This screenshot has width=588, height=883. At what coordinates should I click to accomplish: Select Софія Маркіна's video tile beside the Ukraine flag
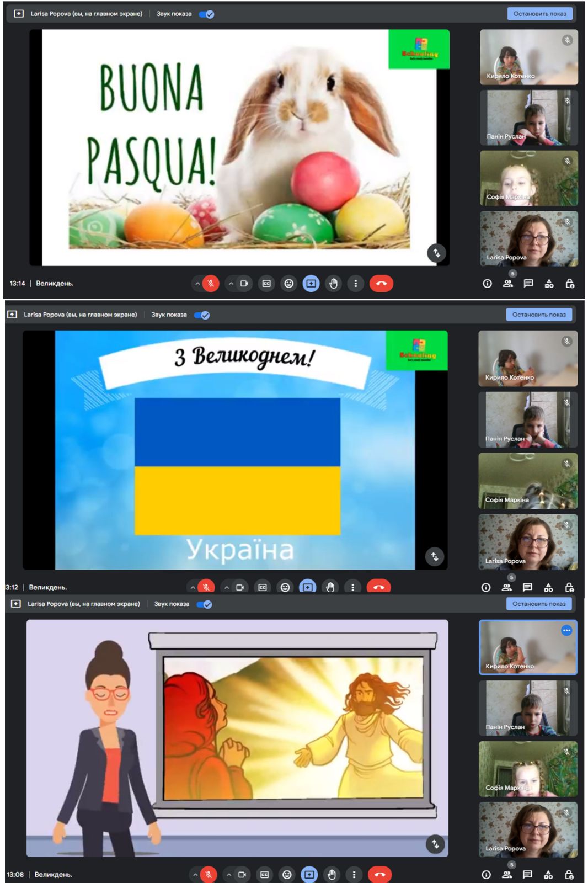(527, 481)
